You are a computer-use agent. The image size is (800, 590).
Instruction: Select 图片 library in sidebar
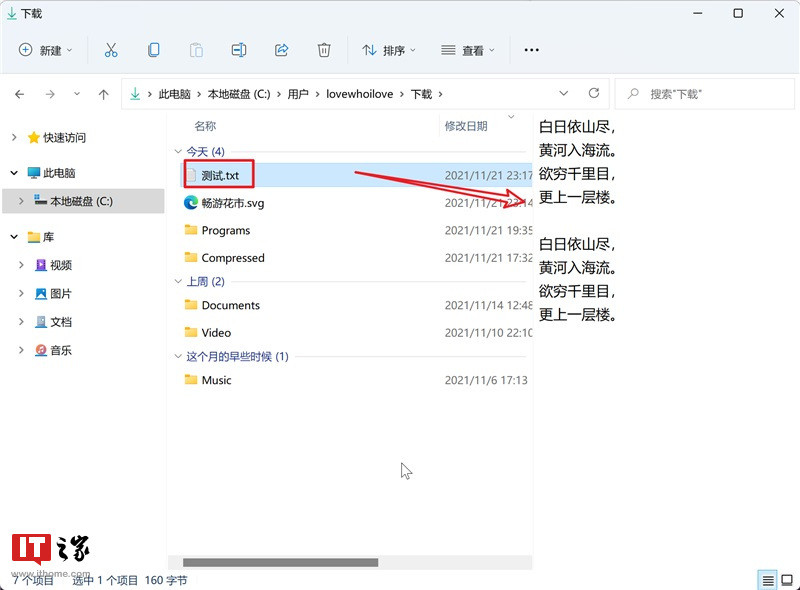click(54, 293)
